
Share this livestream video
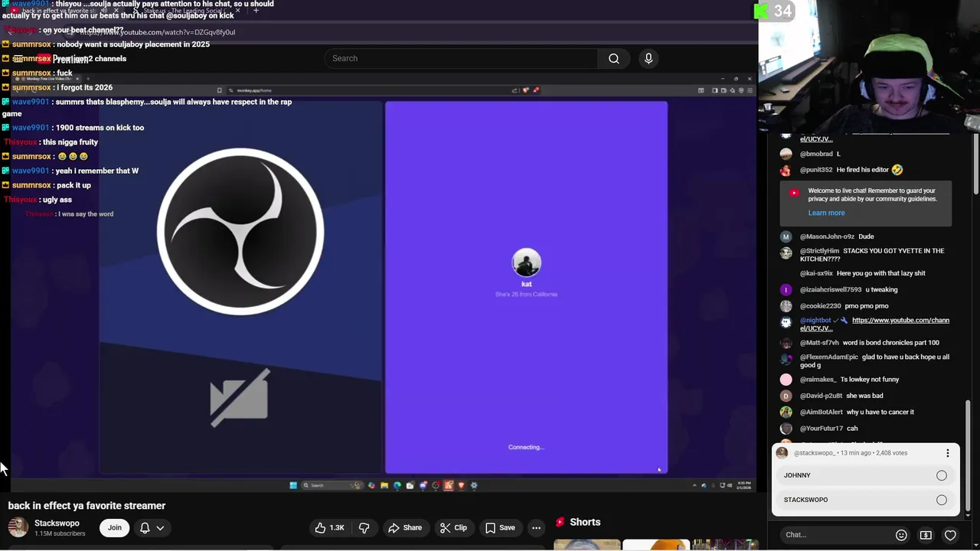coord(405,527)
